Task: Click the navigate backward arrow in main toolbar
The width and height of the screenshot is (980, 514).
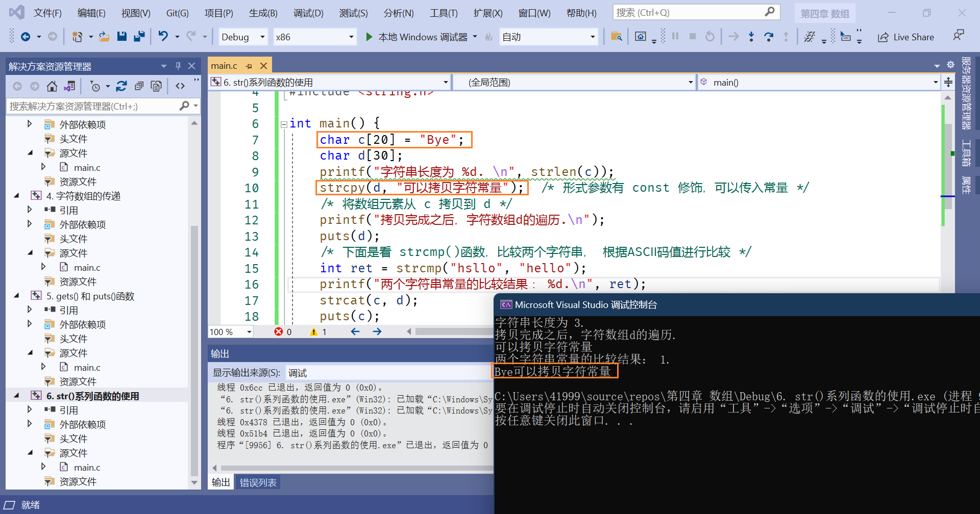Action: click(25, 37)
